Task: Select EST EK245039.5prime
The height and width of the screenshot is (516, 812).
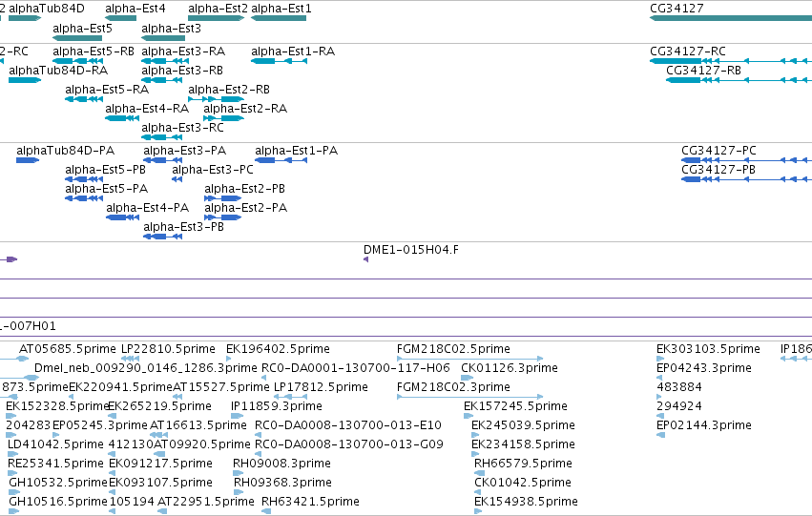Action: [475, 435]
